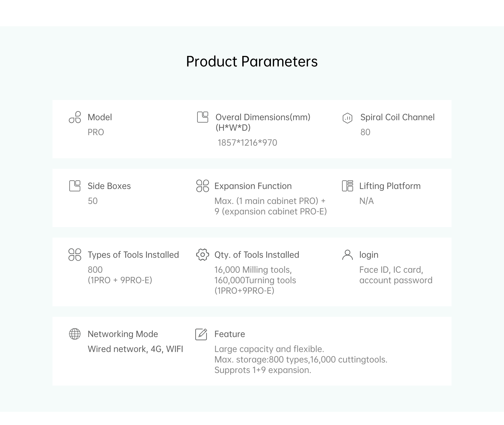Click the Model parameter icon
Viewport: 504px width, 425px height.
click(75, 117)
